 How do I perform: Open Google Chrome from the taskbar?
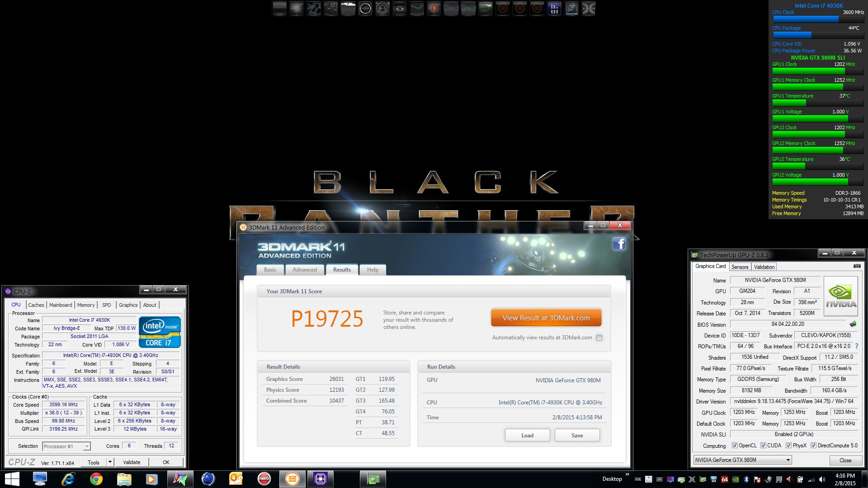[x=96, y=479]
